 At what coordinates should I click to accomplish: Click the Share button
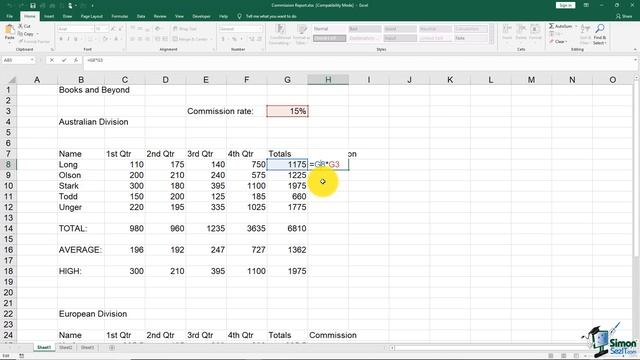tap(624, 16)
